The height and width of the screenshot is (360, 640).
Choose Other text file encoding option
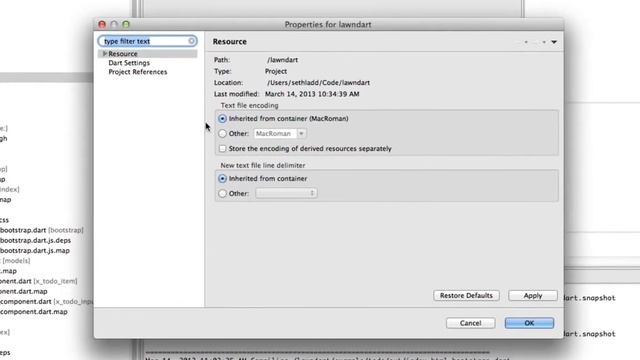[222, 133]
